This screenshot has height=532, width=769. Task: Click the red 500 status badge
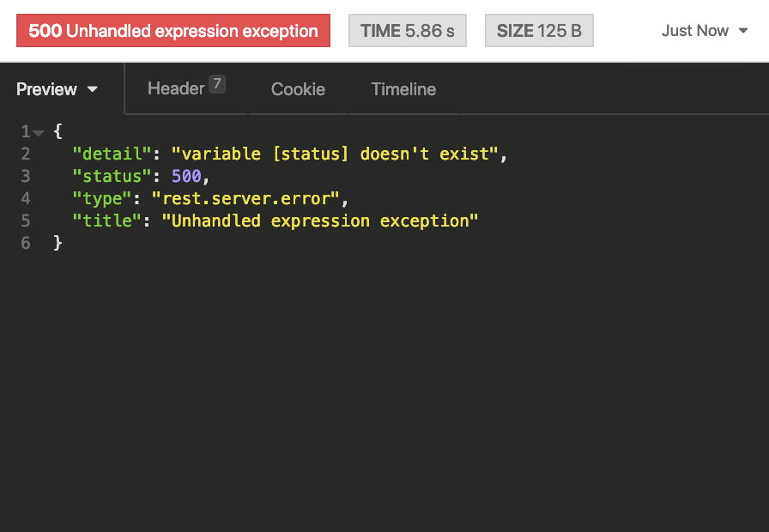pos(173,31)
